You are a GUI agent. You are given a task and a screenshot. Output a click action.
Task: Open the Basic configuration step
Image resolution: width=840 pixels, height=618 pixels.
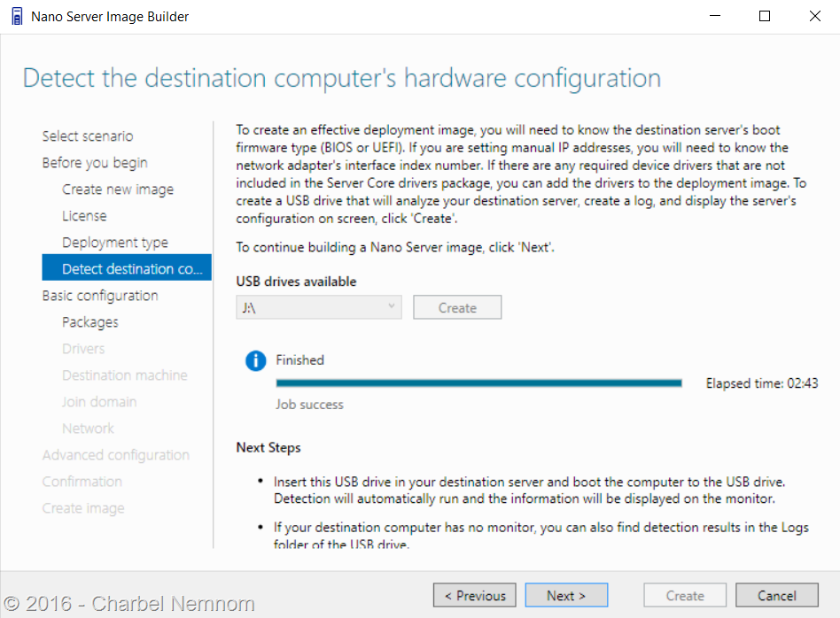(100, 296)
